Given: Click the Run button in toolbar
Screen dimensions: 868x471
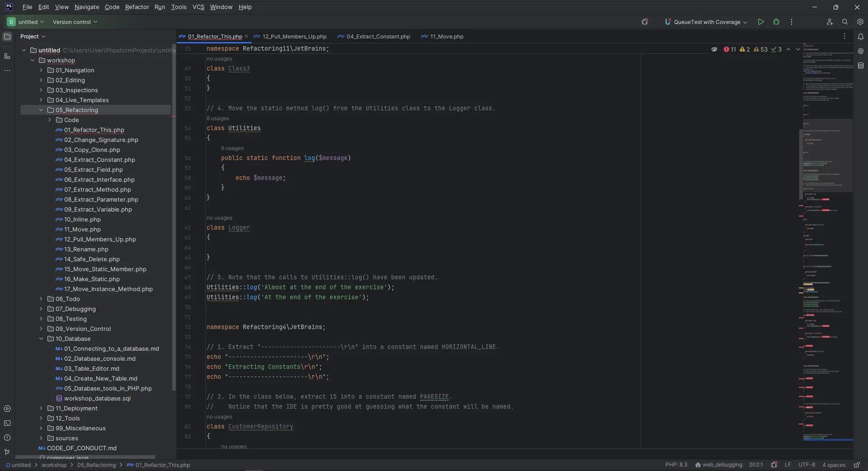Looking at the screenshot, I should [x=761, y=22].
